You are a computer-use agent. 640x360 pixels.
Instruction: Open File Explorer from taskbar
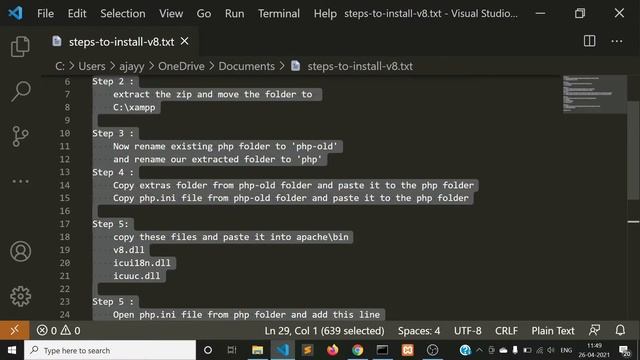click(x=258, y=350)
